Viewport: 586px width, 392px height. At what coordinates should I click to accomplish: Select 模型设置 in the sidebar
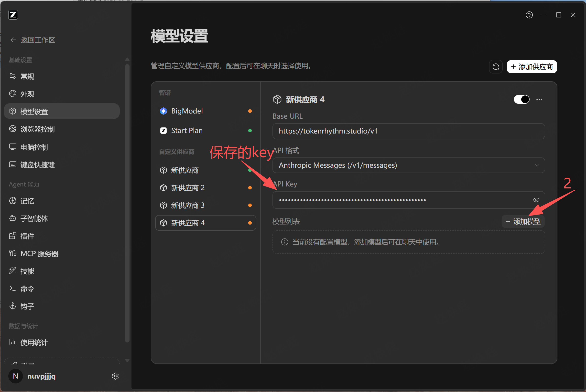[62, 111]
